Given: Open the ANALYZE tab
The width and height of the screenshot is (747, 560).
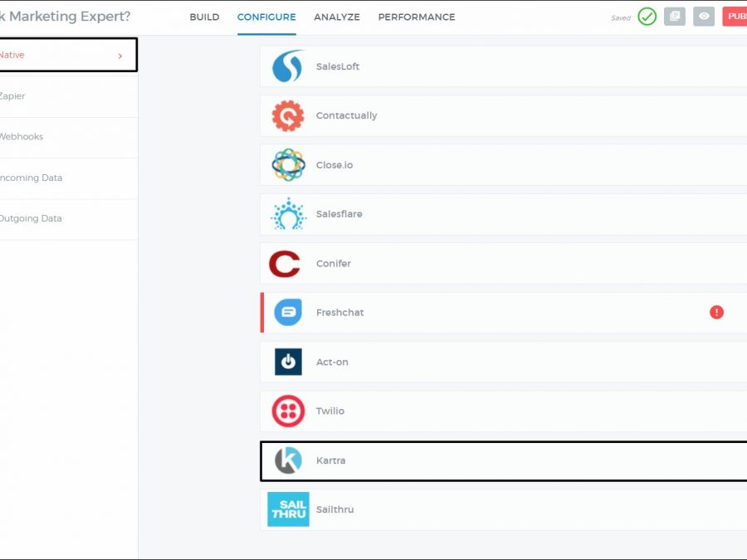Looking at the screenshot, I should coord(337,17).
